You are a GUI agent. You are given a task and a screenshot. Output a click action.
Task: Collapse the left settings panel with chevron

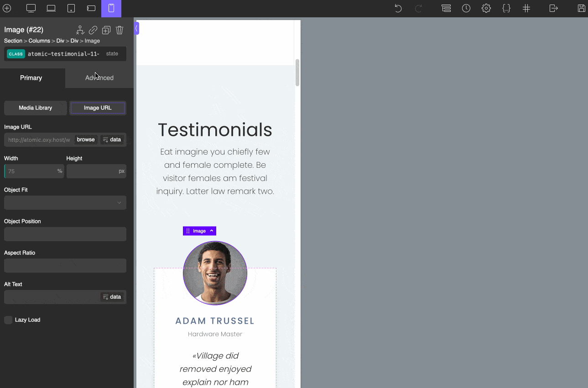point(136,28)
